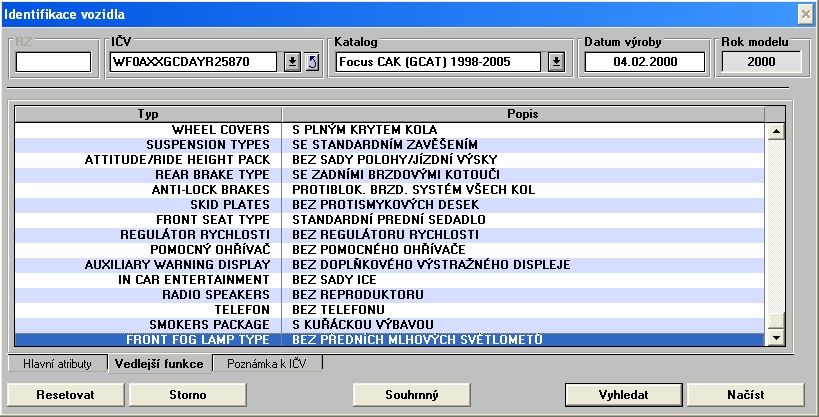This screenshot has height=417, width=819.
Task: Open the IČV dropdown list
Action: (292, 62)
